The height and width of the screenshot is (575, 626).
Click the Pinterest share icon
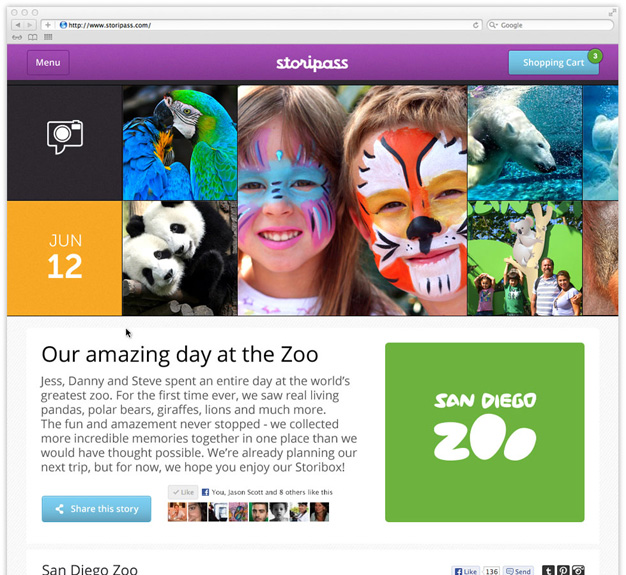(563, 571)
